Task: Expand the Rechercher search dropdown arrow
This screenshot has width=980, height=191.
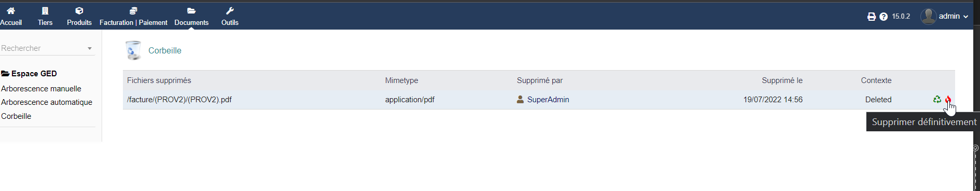Action: point(90,48)
